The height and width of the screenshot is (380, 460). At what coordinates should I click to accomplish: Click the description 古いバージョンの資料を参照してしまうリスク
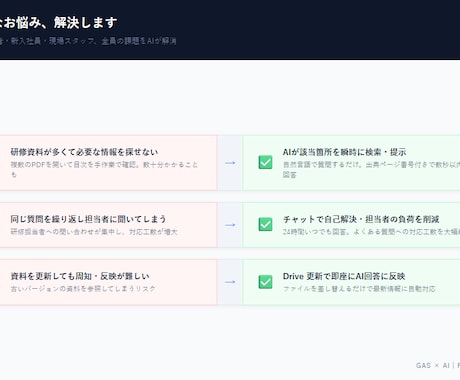pos(83,289)
